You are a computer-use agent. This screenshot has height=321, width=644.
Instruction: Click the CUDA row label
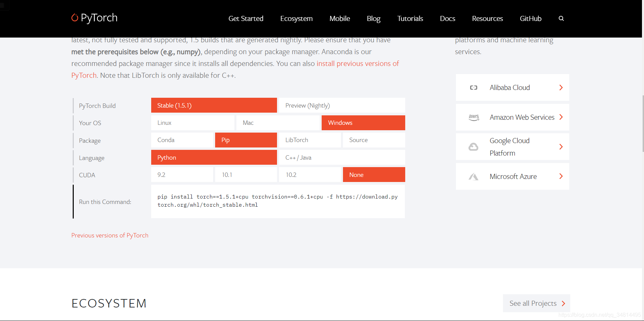(87, 175)
